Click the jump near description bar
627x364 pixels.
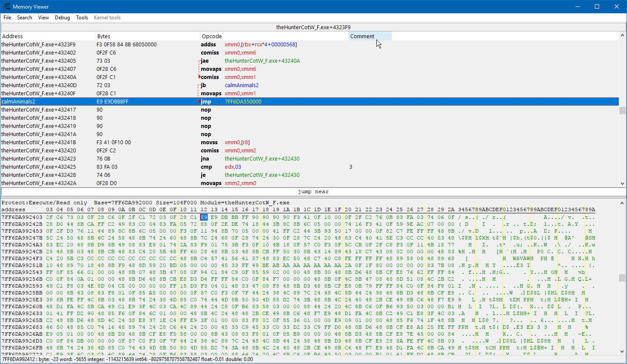[313, 192]
